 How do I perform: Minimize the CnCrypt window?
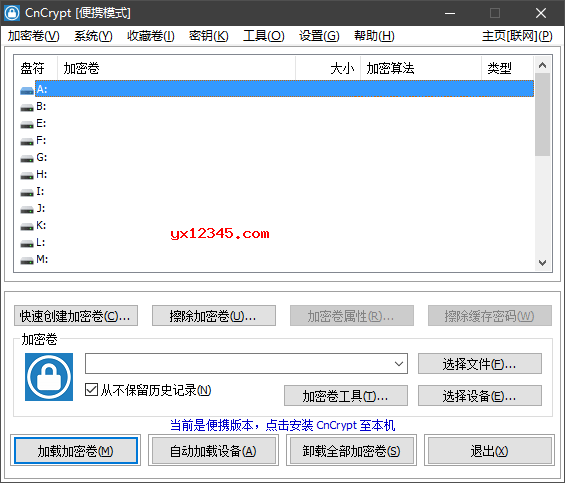click(x=450, y=13)
